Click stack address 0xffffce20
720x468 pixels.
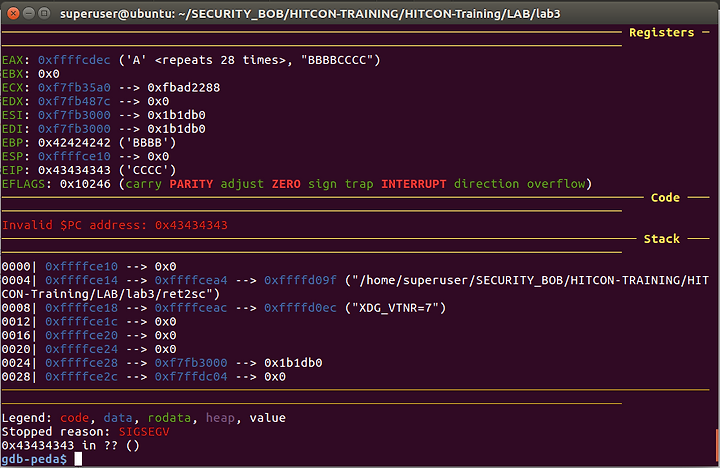tap(81, 336)
